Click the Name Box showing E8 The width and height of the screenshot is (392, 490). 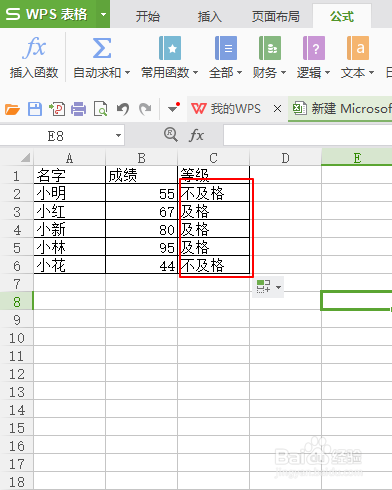(56, 136)
